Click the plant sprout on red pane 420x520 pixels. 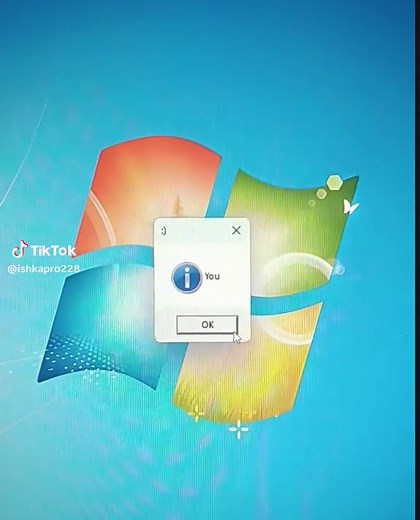pyautogui.click(x=178, y=205)
